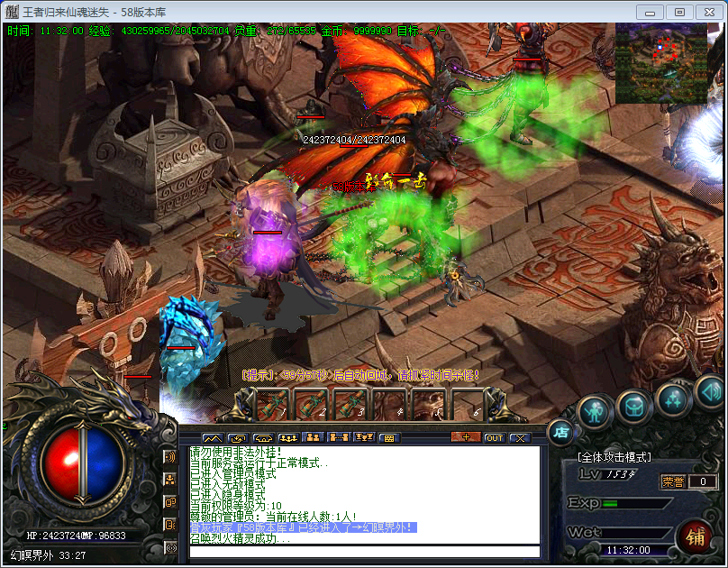
Task: Open the character status icon
Action: (x=594, y=412)
